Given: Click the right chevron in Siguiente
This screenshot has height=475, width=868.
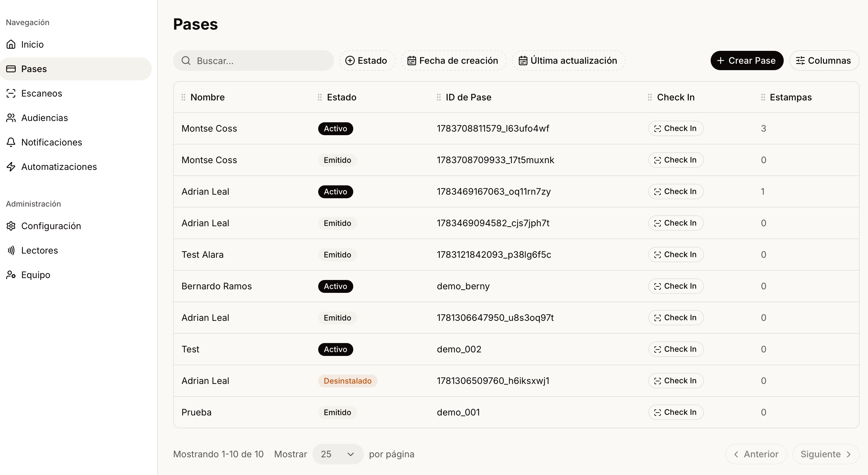Looking at the screenshot, I should point(849,454).
